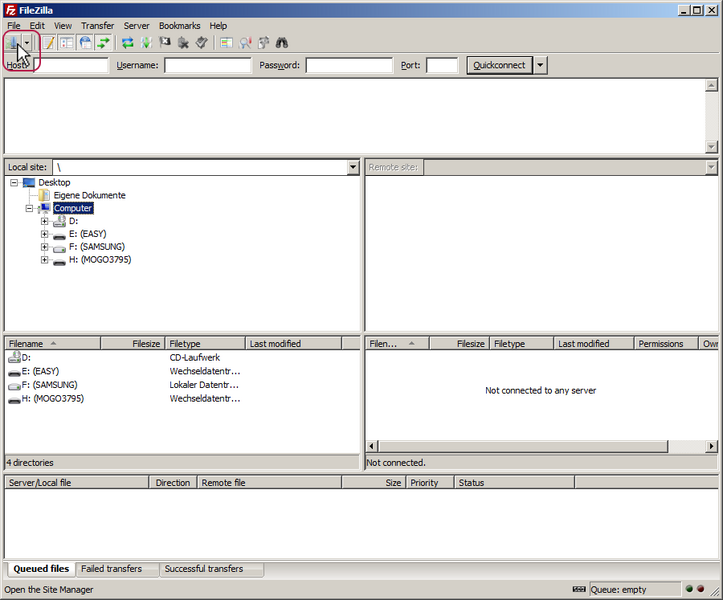Click the reconnect checkmark icon
This screenshot has height=600, width=723.
point(201,43)
